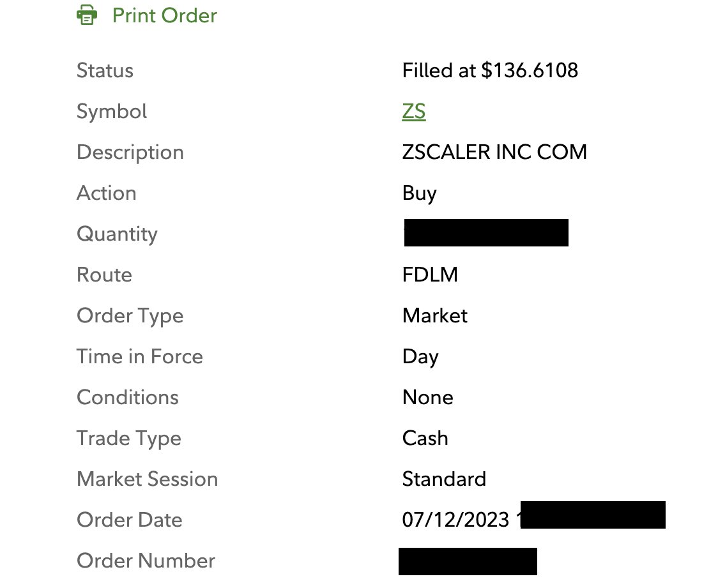Image resolution: width=718 pixels, height=588 pixels.
Task: Click the redacted Quantity value
Action: (x=486, y=233)
